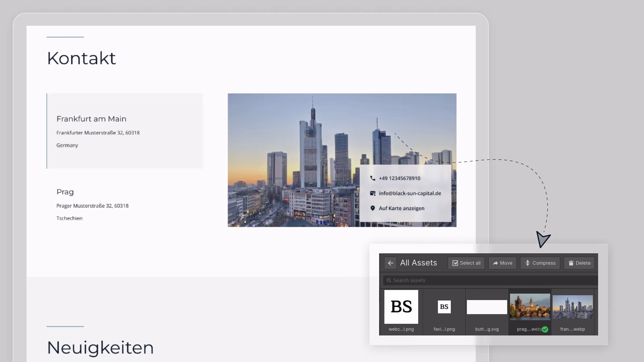
Task: Click the map pin icon
Action: (373, 208)
